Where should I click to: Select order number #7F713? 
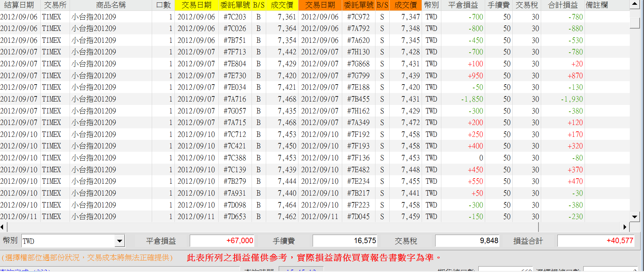coord(235,52)
